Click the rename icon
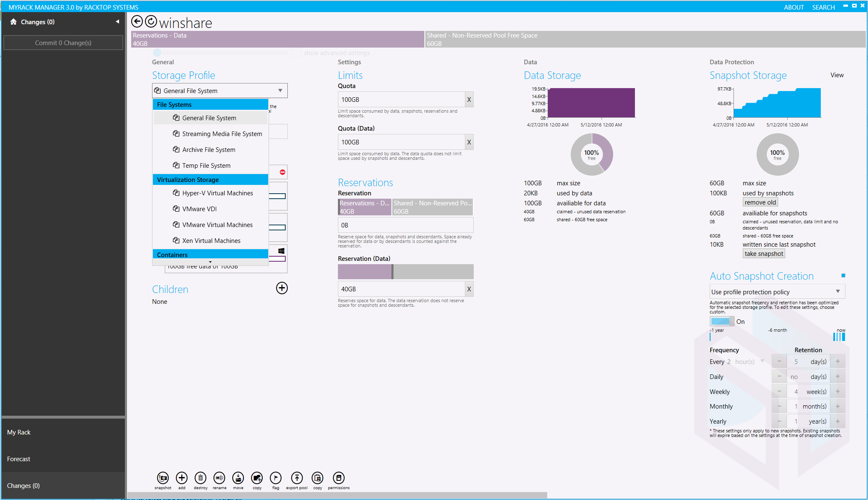 (219, 478)
